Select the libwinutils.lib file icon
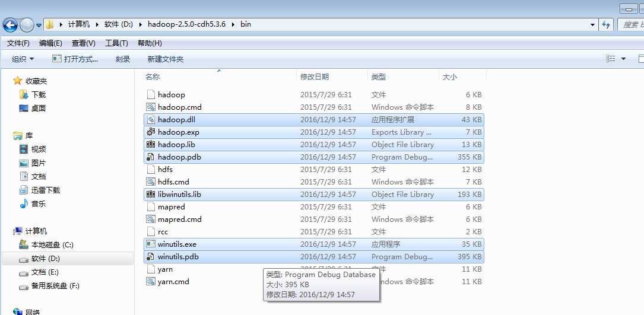 coord(151,194)
